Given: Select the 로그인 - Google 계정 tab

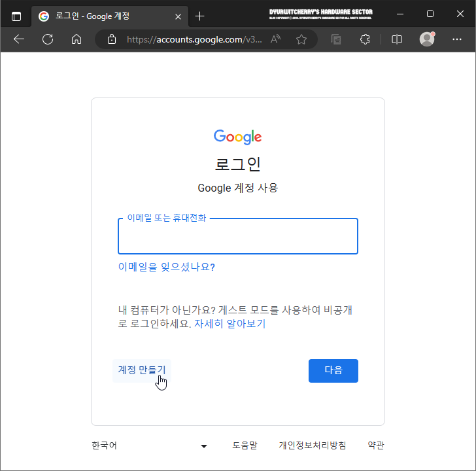Looking at the screenshot, I should (x=109, y=16).
